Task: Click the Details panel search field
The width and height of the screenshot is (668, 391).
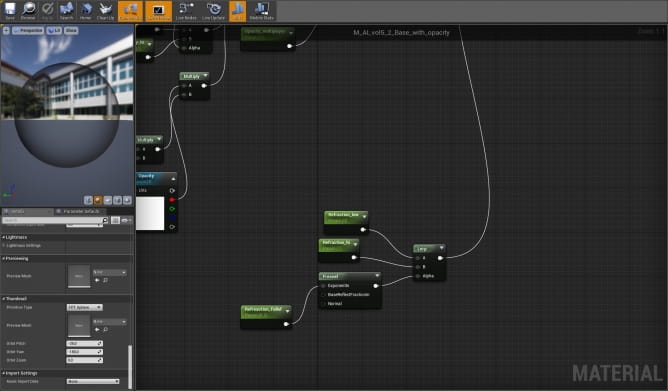Action: click(x=52, y=220)
